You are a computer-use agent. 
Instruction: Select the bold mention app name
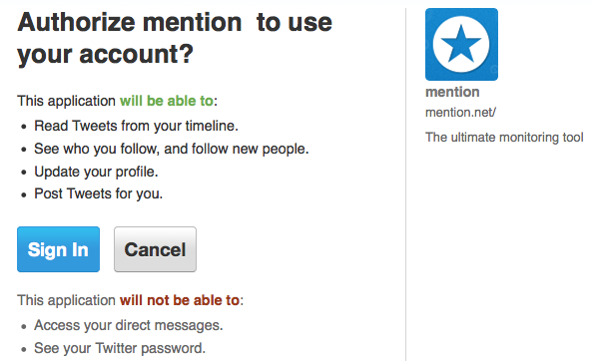452,92
